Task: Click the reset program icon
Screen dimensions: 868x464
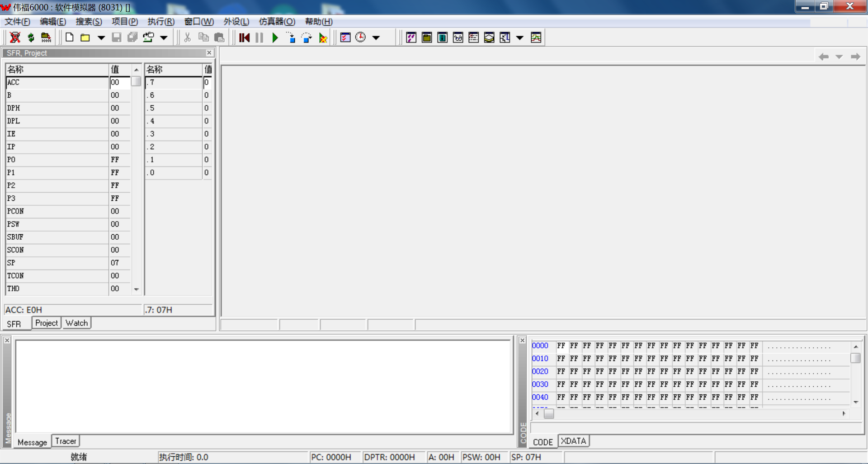Action: [244, 38]
